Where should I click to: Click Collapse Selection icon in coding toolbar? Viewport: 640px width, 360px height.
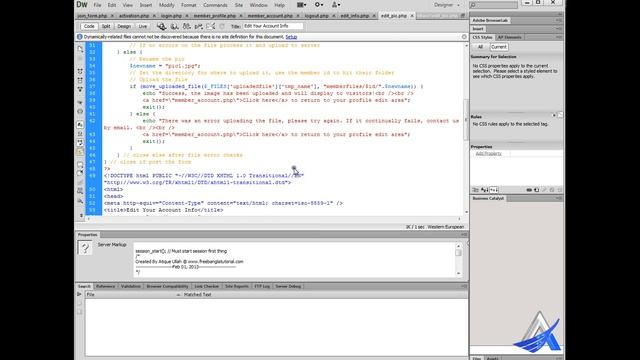coord(80,80)
